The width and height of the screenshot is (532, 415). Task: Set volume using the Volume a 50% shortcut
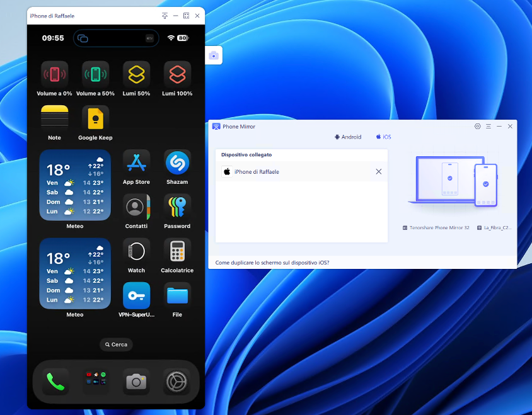coord(95,73)
